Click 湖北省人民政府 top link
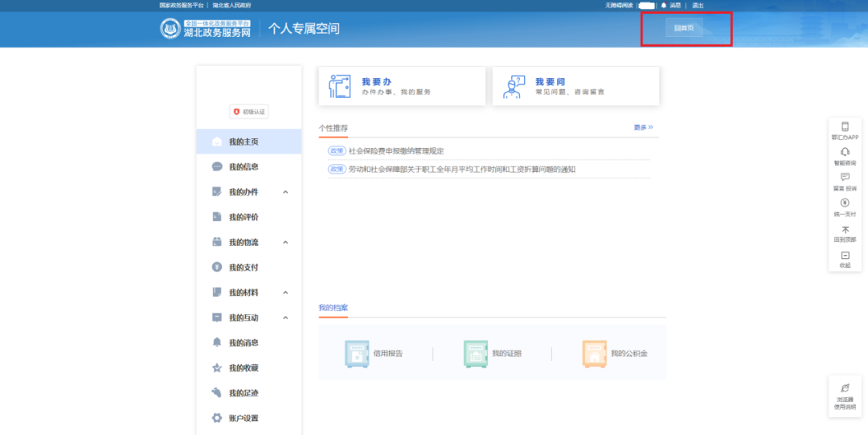 click(x=232, y=5)
